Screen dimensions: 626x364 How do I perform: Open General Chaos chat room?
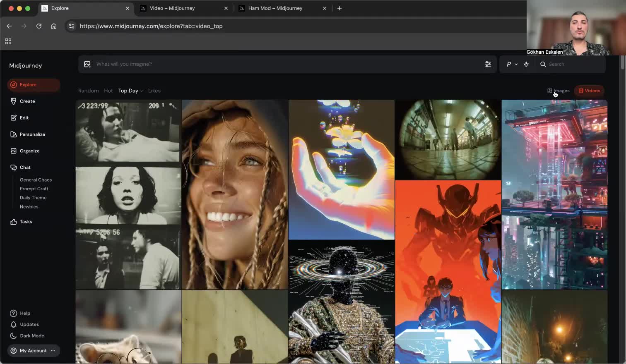point(36,180)
